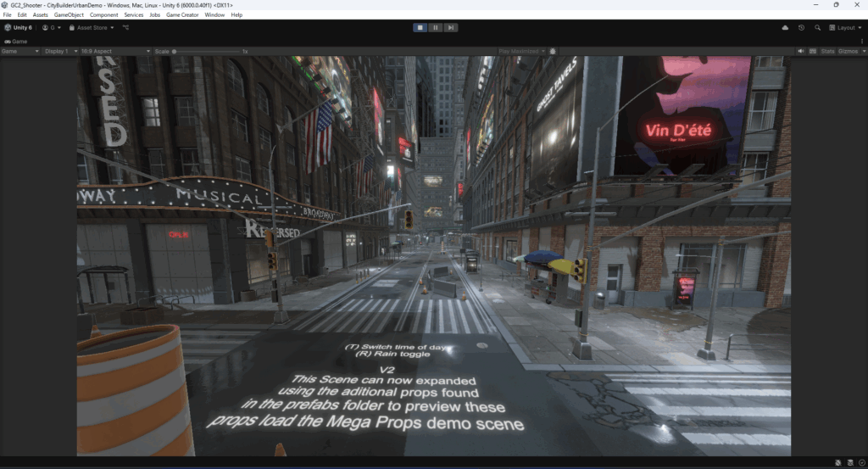The image size is (868, 469).
Task: Open Unity Cloud from the cloud icon
Action: tap(785, 27)
